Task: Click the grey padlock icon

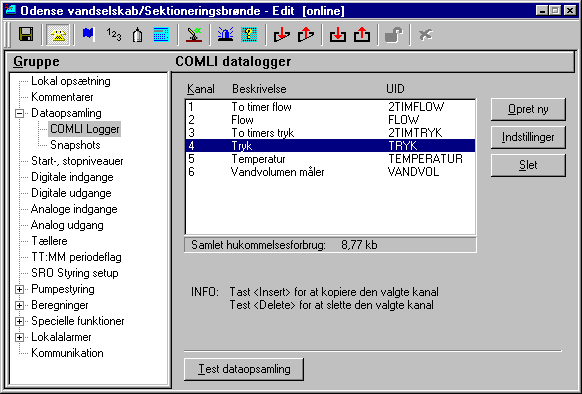Action: pyautogui.click(x=393, y=35)
